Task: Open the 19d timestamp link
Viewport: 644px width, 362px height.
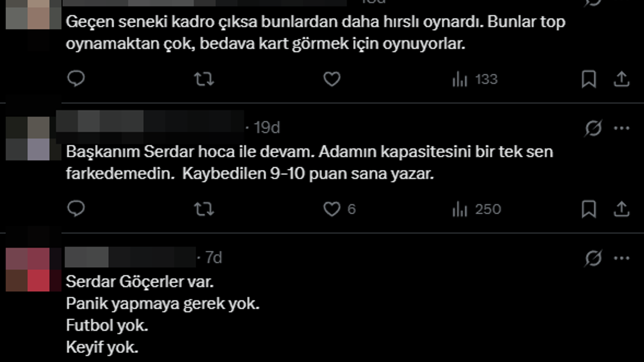Action: click(267, 128)
